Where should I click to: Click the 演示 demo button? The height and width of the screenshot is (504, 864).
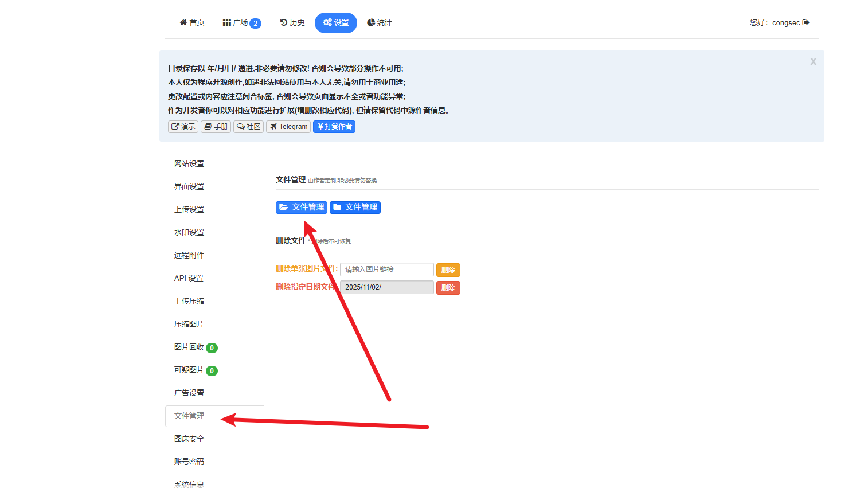tap(183, 127)
